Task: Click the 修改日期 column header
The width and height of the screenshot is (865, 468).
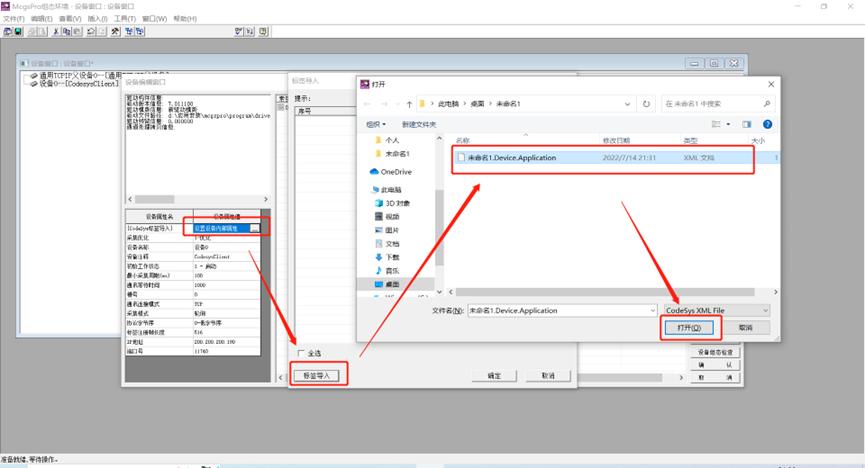Action: (616, 141)
